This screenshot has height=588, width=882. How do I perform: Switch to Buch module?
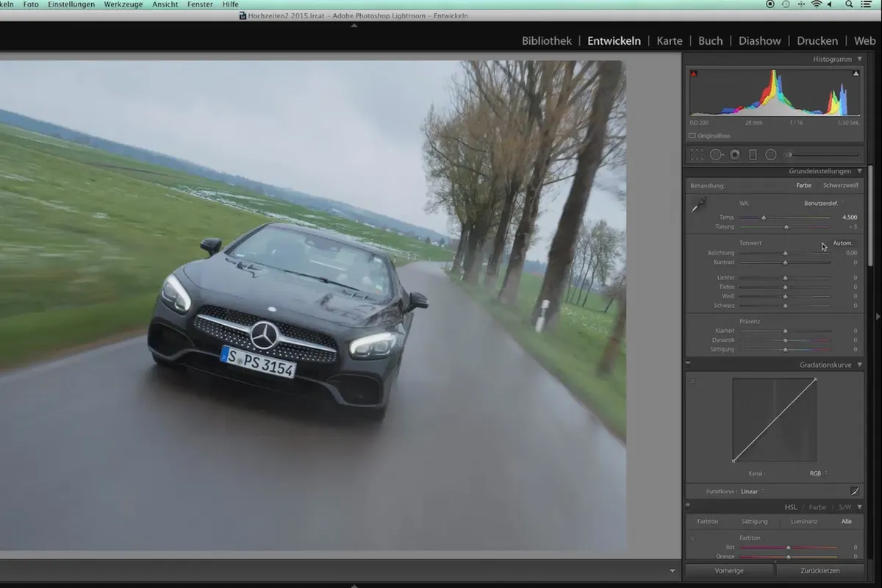coord(710,41)
